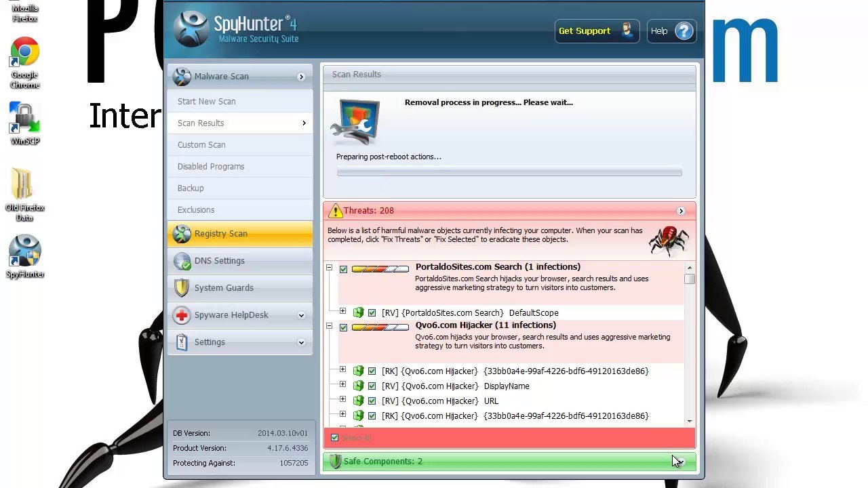This screenshot has height=488, width=868.
Task: Select the Old Firefox Data folder icon
Action: 25,195
